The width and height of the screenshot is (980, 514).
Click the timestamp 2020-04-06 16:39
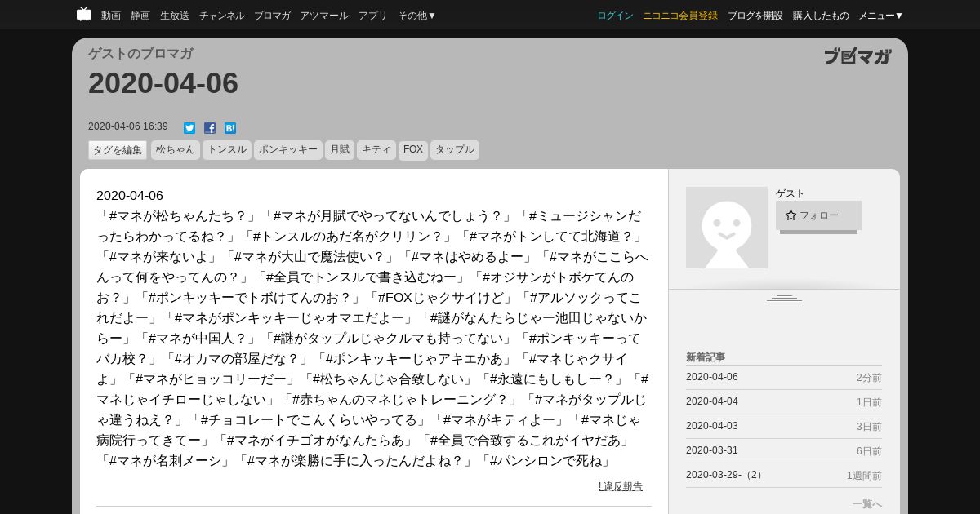(128, 126)
